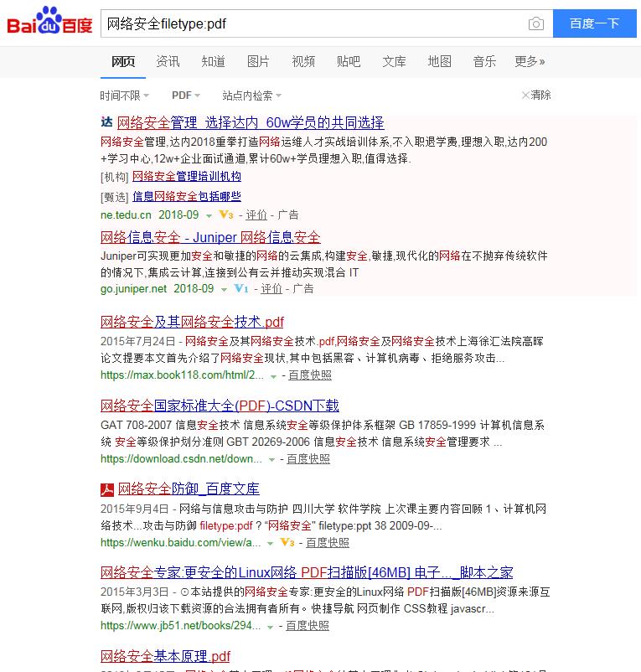Viewport: 641px width, 672px height.
Task: Switch to the 音乐 tab
Action: pyautogui.click(x=484, y=62)
